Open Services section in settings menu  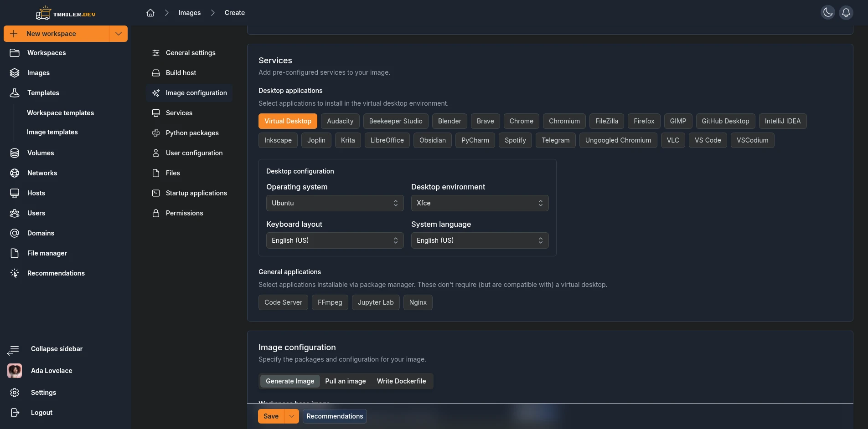(x=189, y=113)
